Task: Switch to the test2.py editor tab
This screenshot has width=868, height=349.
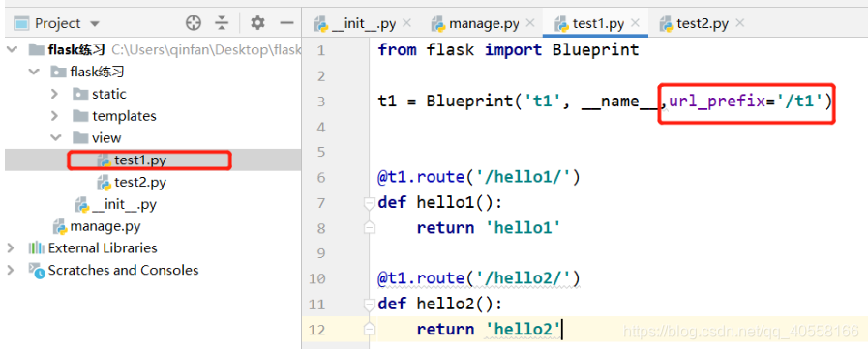Action: 703,24
